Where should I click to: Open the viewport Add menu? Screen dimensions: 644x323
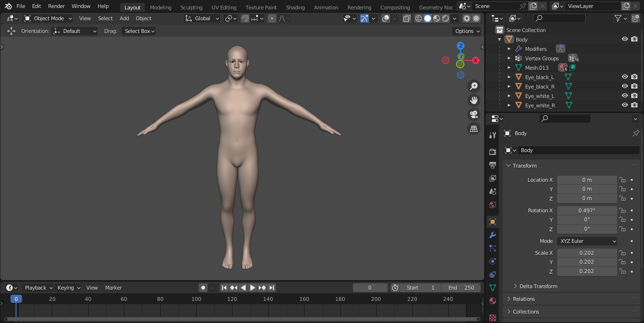click(124, 18)
